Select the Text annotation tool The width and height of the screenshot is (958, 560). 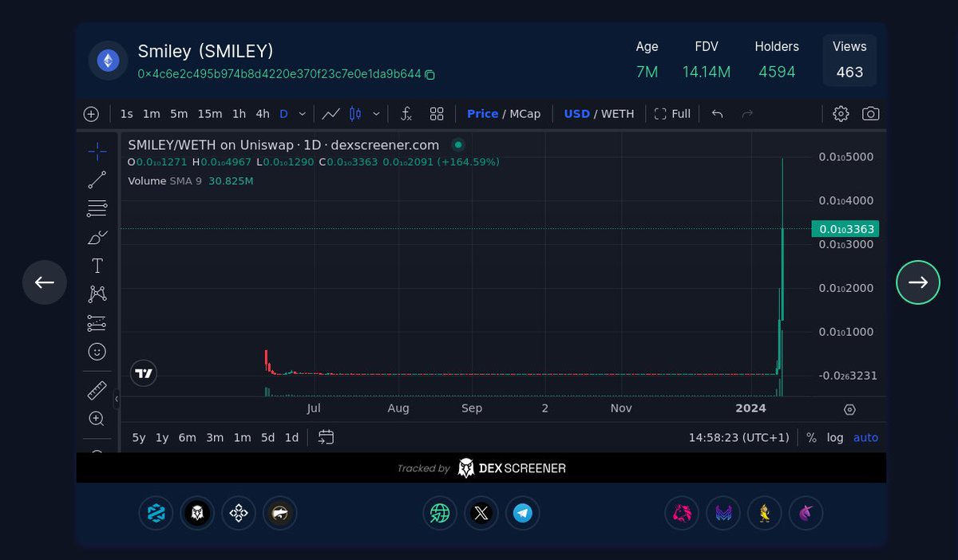[x=97, y=266]
